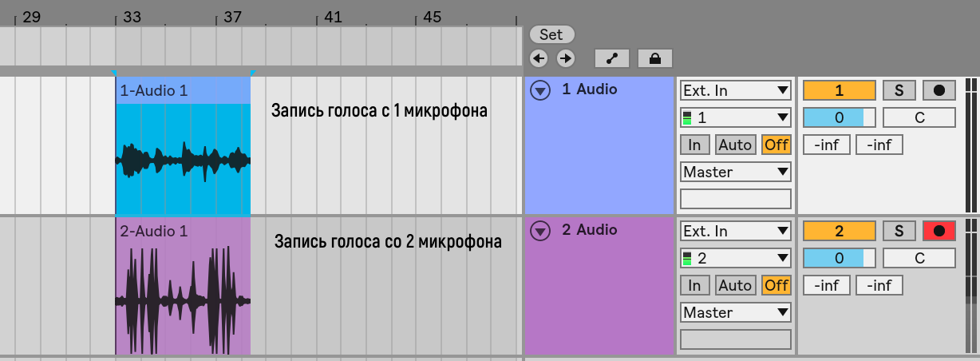Deactivate track 1 with orange activator
Viewport: 980px width, 361px height.
pyautogui.click(x=839, y=90)
